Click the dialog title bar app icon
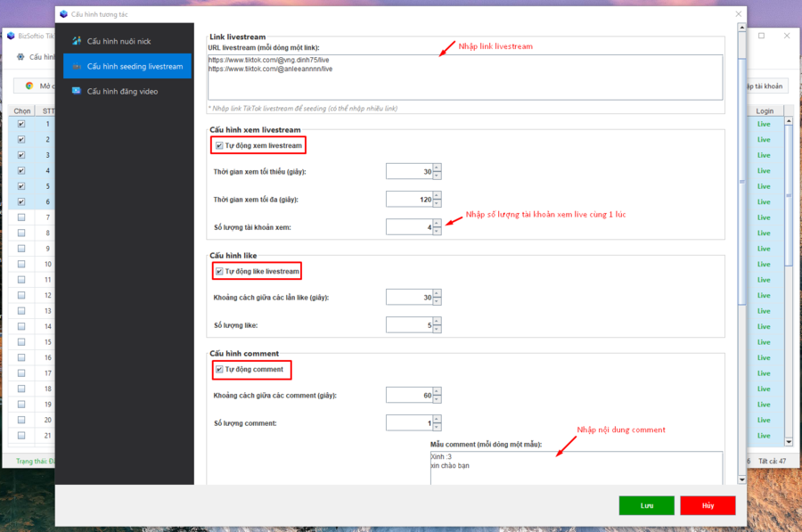802x532 pixels. [63, 13]
